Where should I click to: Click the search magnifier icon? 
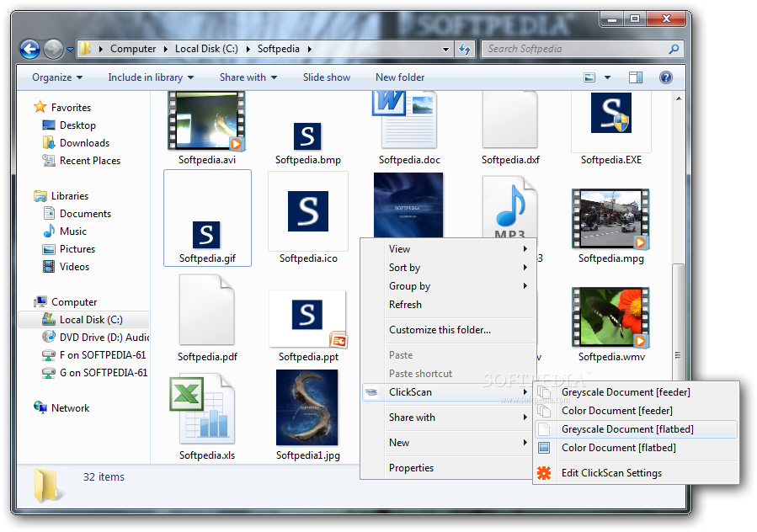674,49
